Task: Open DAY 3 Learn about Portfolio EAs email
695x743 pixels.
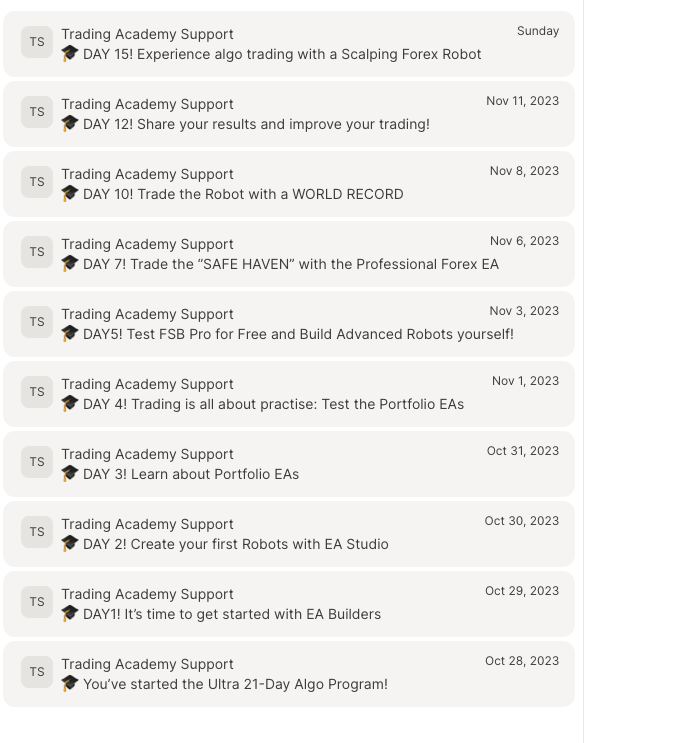Action: click(289, 464)
